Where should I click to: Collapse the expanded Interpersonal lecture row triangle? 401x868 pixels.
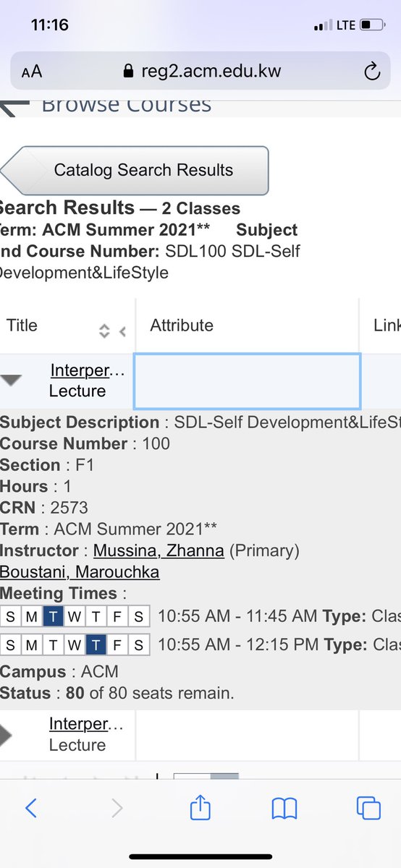[12, 380]
